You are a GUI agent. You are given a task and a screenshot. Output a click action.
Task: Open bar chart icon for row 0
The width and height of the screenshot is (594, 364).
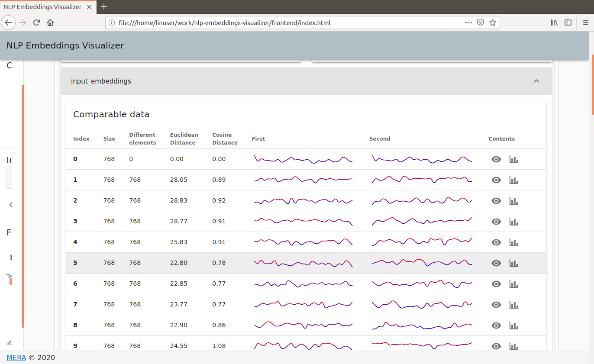514,159
